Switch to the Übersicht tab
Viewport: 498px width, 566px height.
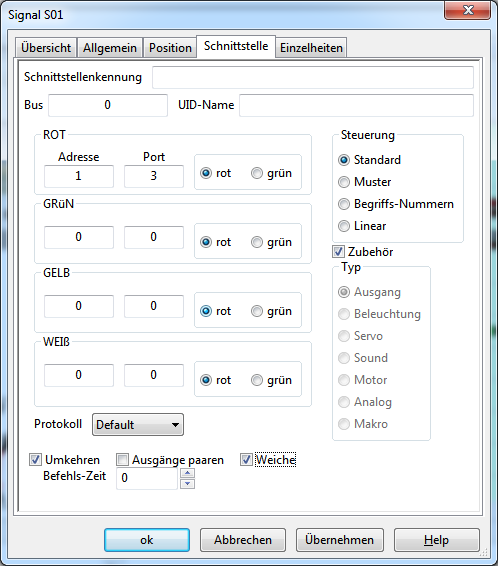[46, 48]
